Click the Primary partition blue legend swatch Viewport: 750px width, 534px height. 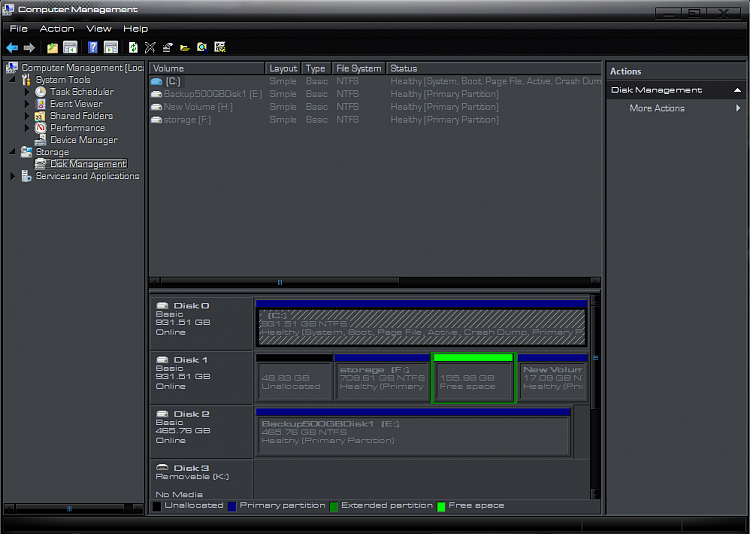(232, 506)
